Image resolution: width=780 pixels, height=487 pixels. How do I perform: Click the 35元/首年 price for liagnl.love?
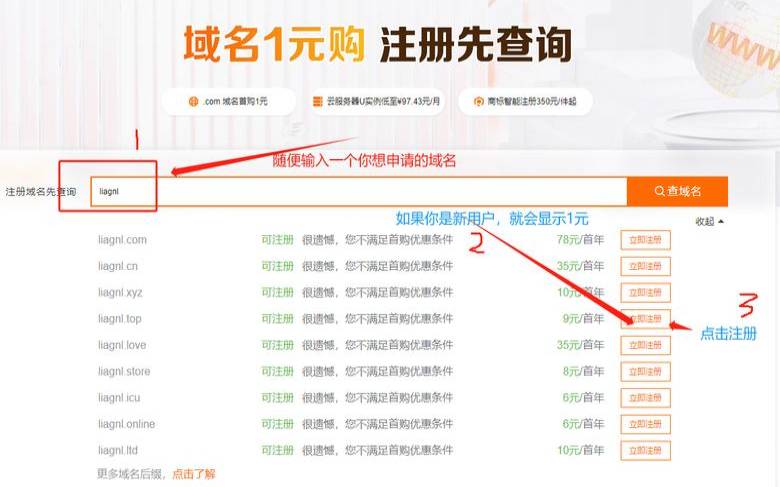point(580,345)
